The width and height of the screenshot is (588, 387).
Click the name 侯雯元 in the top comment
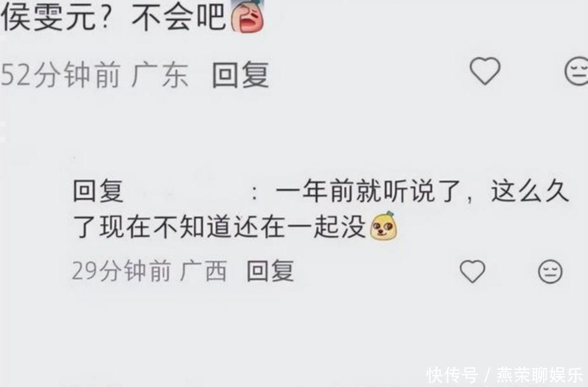pos(48,18)
